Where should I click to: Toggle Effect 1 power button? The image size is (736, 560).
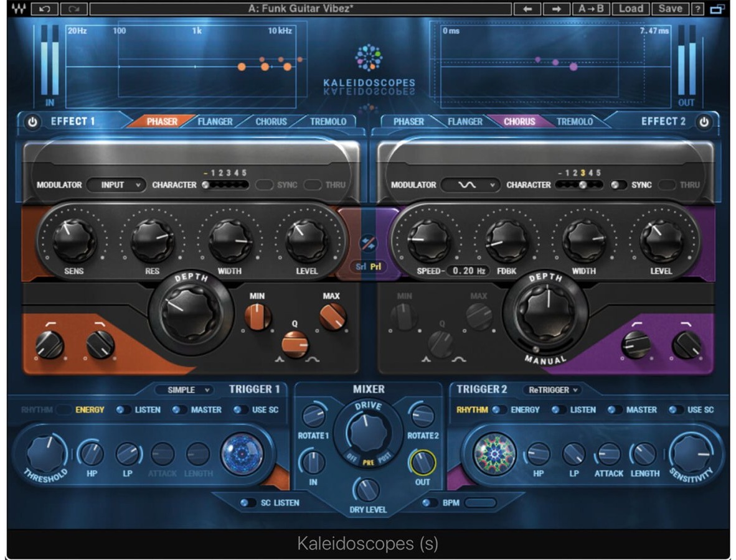pyautogui.click(x=32, y=122)
